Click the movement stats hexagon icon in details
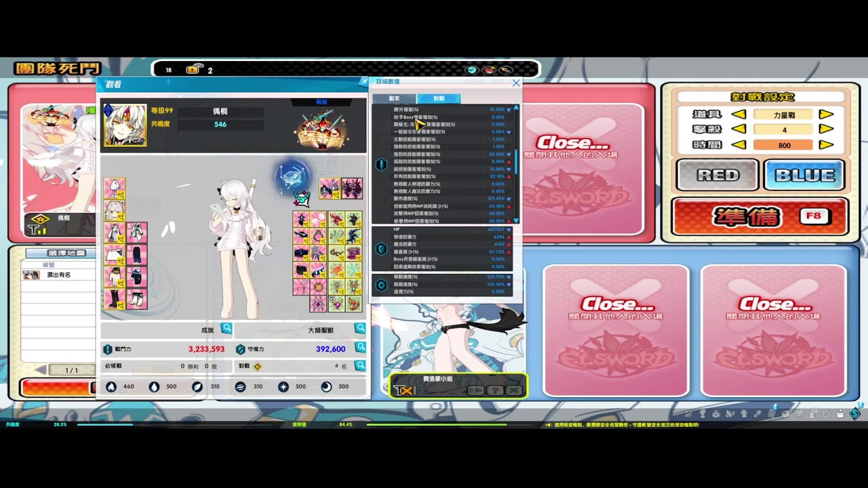Screen dimensions: 868x488 coord(381,285)
